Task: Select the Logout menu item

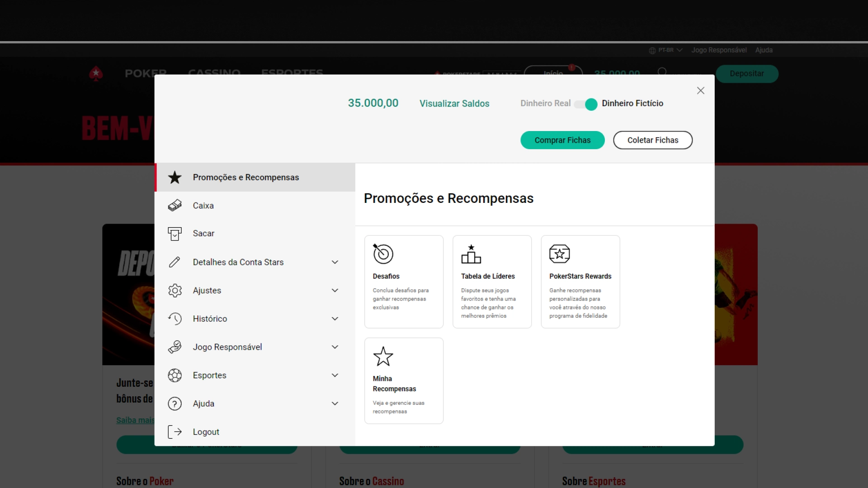Action: tap(255, 432)
